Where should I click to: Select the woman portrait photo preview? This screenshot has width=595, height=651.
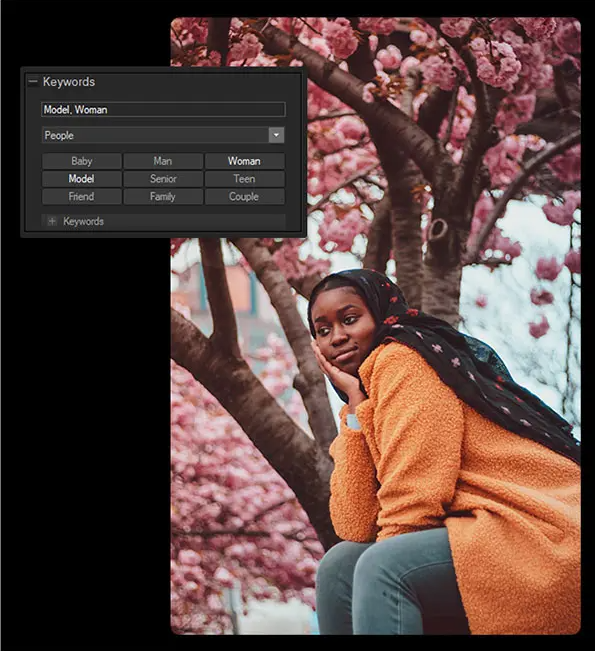376,326
